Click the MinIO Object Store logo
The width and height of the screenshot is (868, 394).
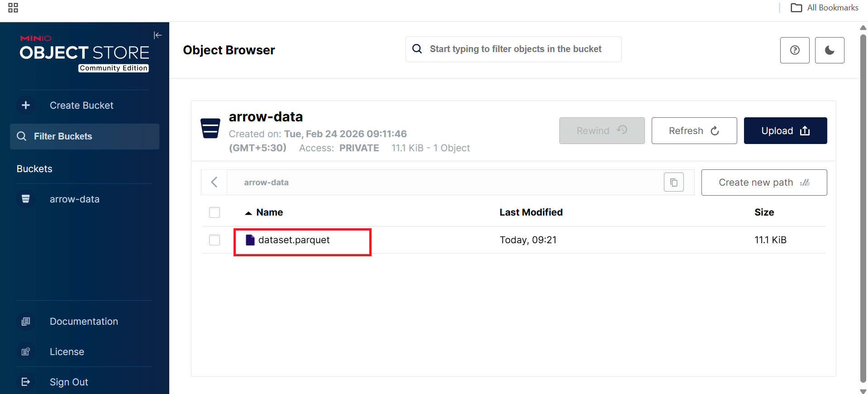point(85,53)
